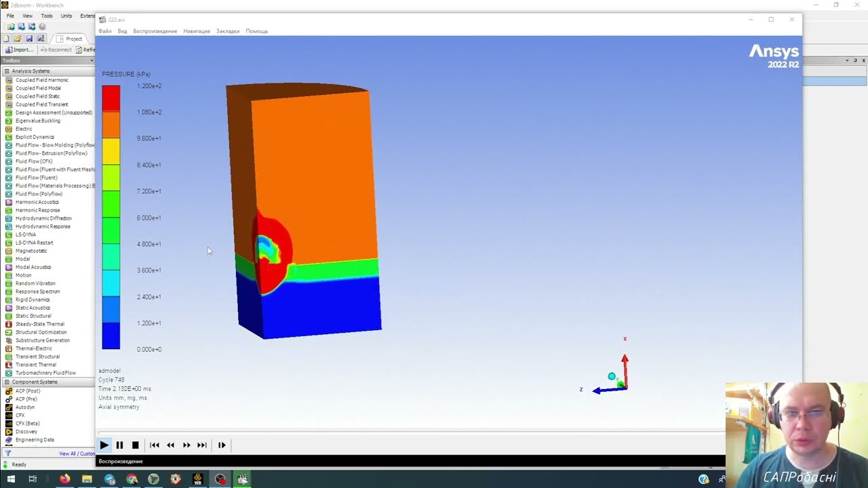Viewport: 868px width, 488px height.
Task: Collapse the Component Systems toolbox section
Action: point(7,382)
